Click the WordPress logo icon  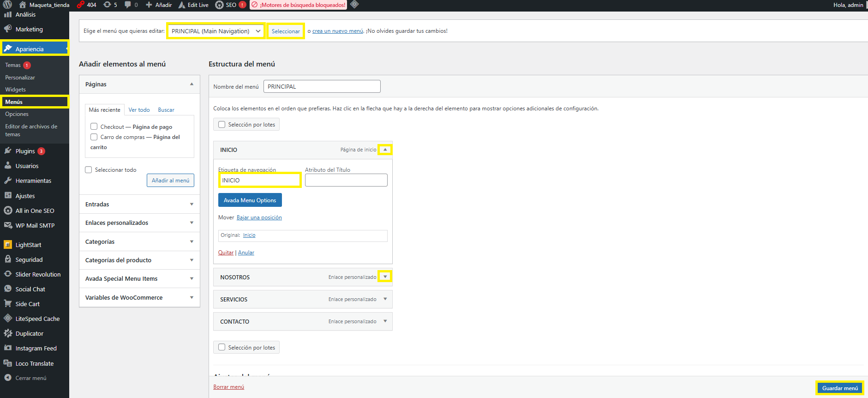point(7,5)
